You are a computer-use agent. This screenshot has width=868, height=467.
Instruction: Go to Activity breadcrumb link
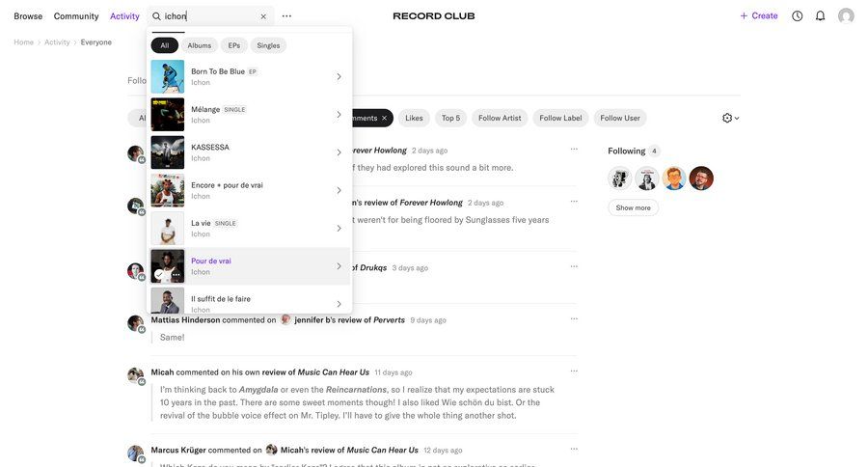(x=57, y=42)
